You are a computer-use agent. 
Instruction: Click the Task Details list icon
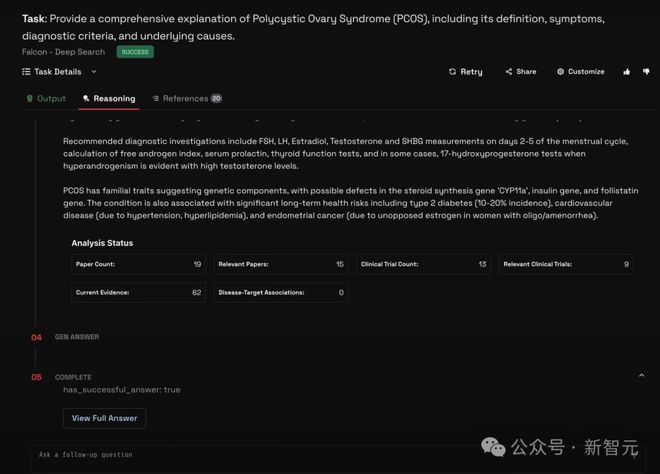pos(26,72)
